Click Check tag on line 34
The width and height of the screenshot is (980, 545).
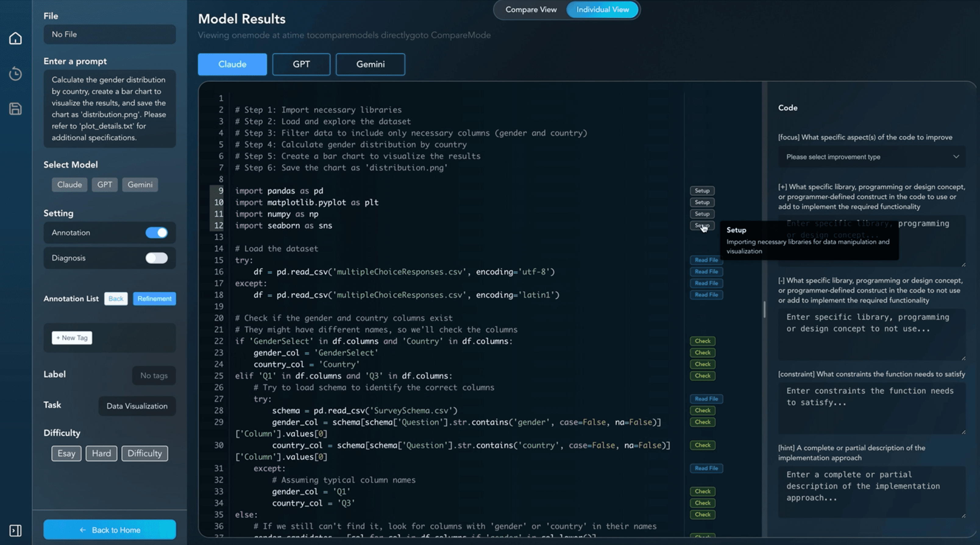point(703,503)
